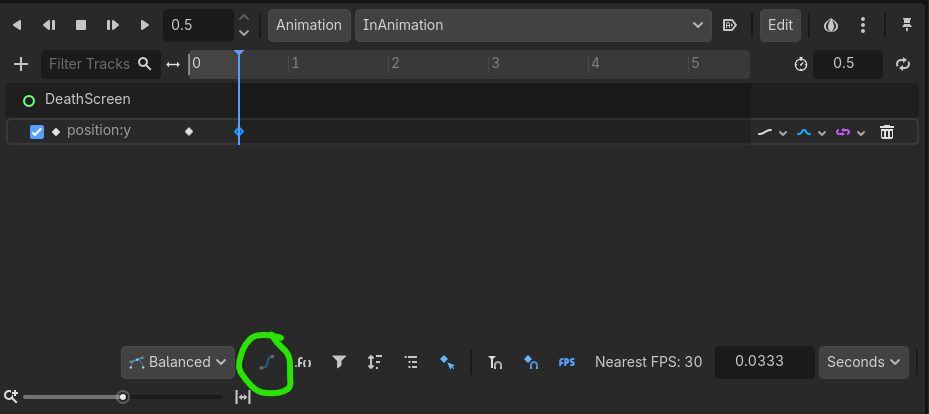Open the InAnimation selection dropdown

(532, 25)
